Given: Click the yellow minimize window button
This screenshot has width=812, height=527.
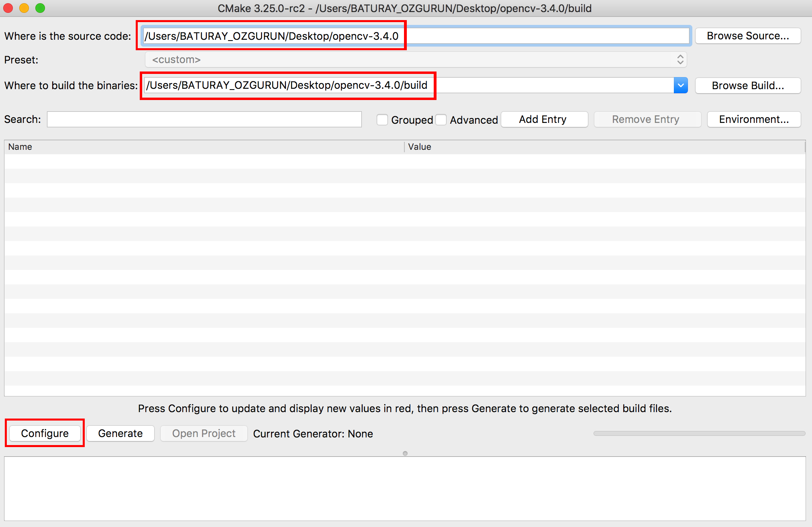Looking at the screenshot, I should point(24,8).
